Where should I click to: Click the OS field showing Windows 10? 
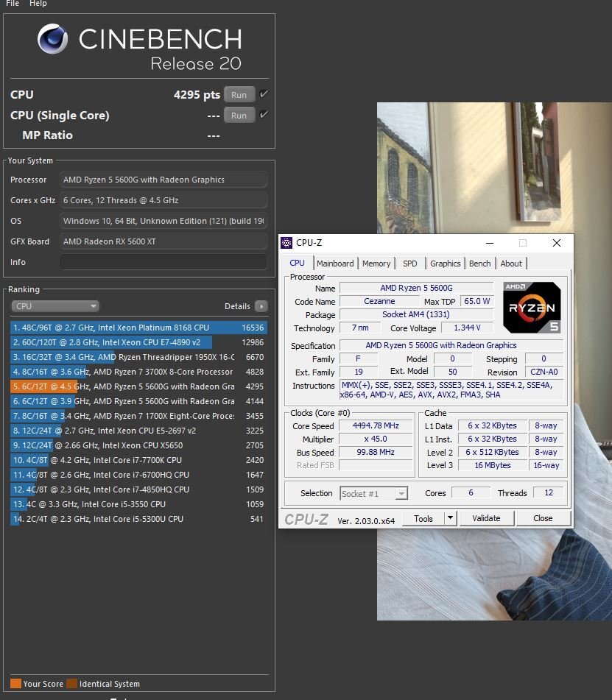(163, 221)
